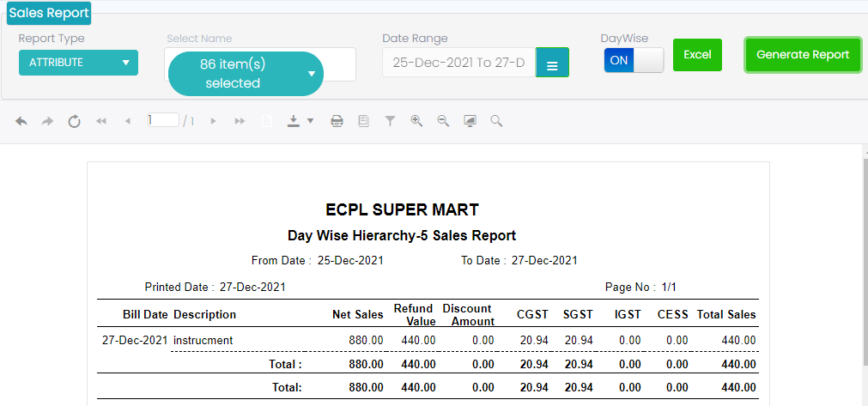
Task: Open the search magnifier icon
Action: tap(496, 122)
